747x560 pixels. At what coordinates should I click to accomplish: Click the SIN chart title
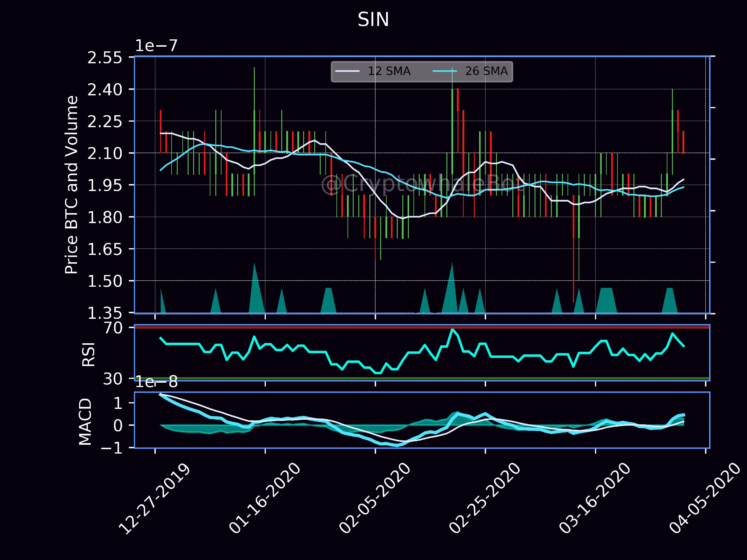click(373, 20)
